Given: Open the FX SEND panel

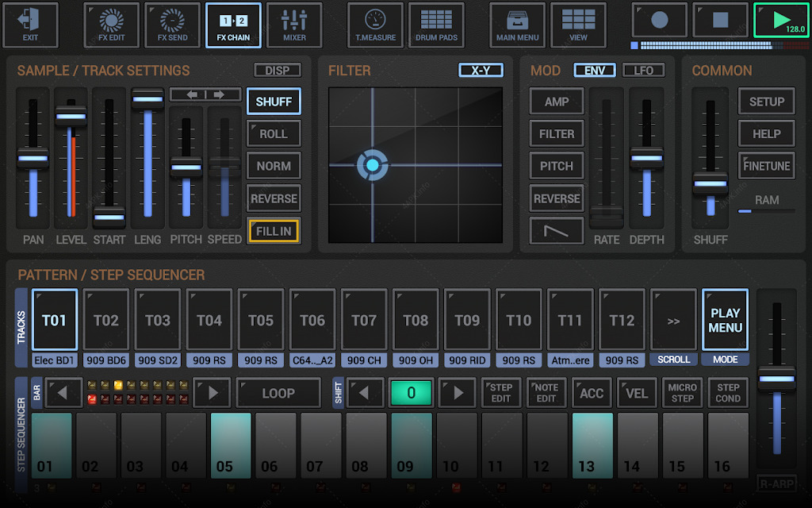Looking at the screenshot, I should pos(172,25).
